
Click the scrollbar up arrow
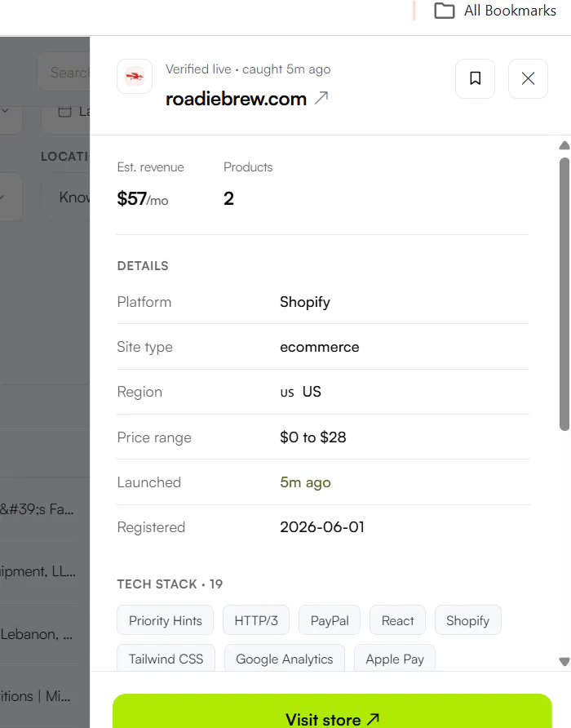(564, 145)
